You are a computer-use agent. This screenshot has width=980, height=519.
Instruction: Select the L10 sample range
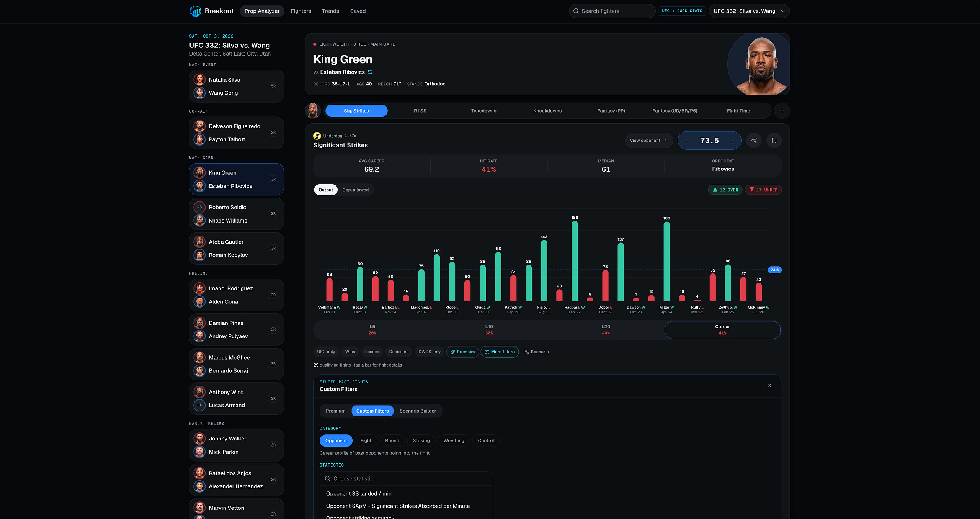click(x=489, y=330)
